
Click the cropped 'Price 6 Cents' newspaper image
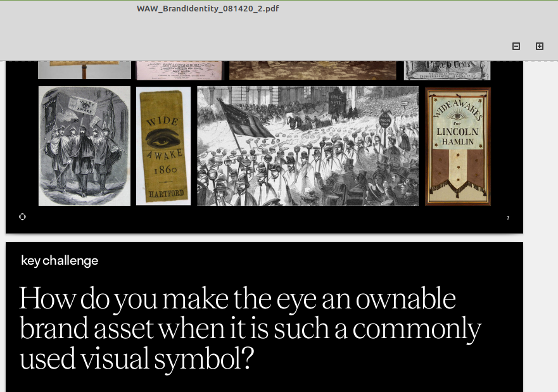447,70
